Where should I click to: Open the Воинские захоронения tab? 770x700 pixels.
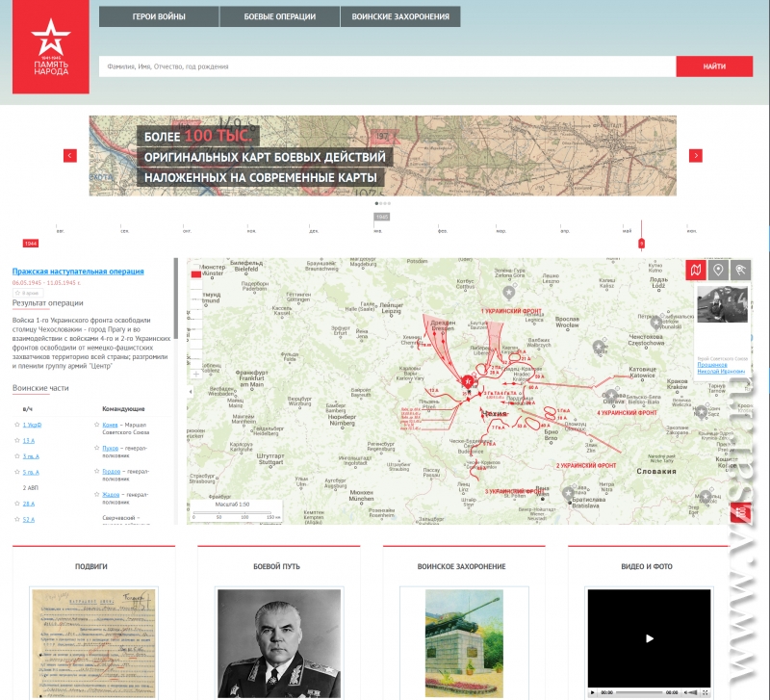[399, 16]
